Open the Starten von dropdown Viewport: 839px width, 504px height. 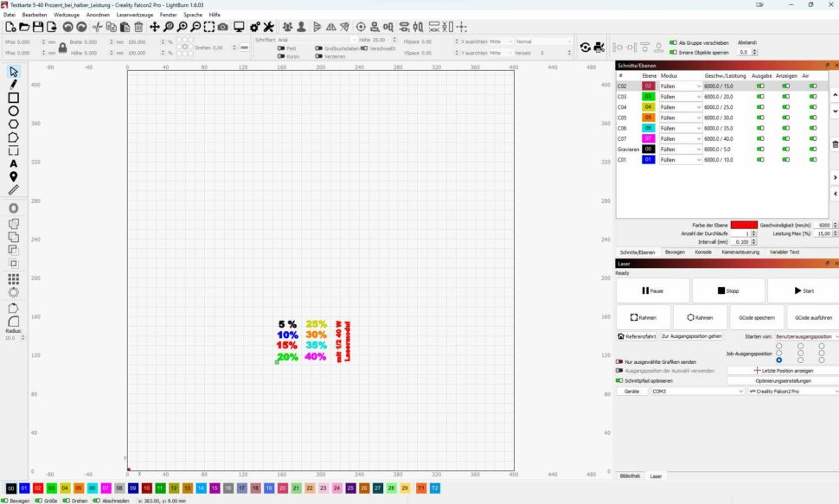tap(807, 336)
